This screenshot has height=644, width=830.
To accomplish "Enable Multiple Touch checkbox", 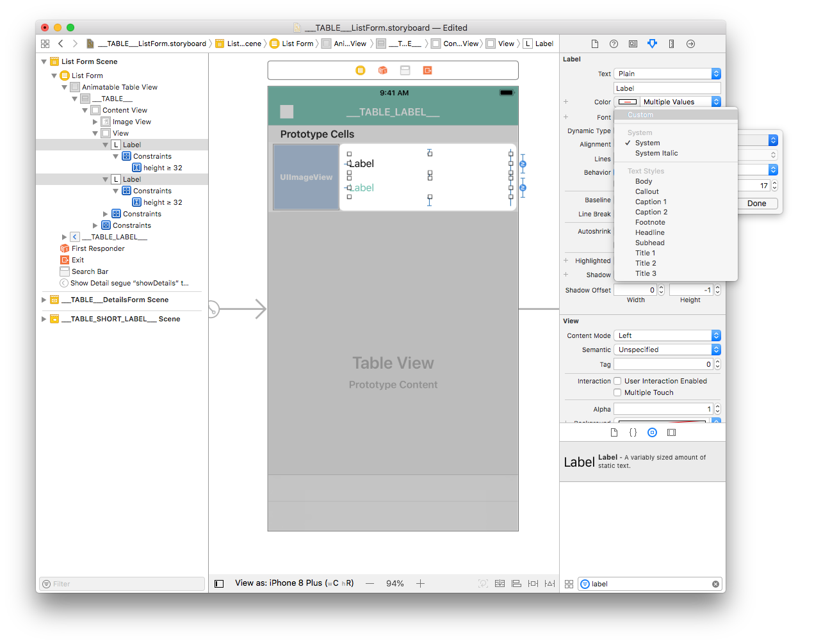I will tap(617, 392).
